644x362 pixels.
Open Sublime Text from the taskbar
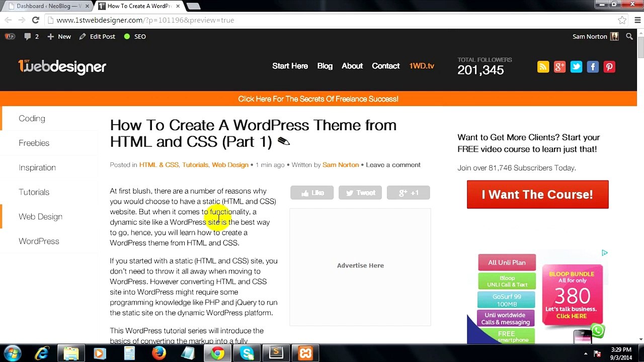coord(276,353)
